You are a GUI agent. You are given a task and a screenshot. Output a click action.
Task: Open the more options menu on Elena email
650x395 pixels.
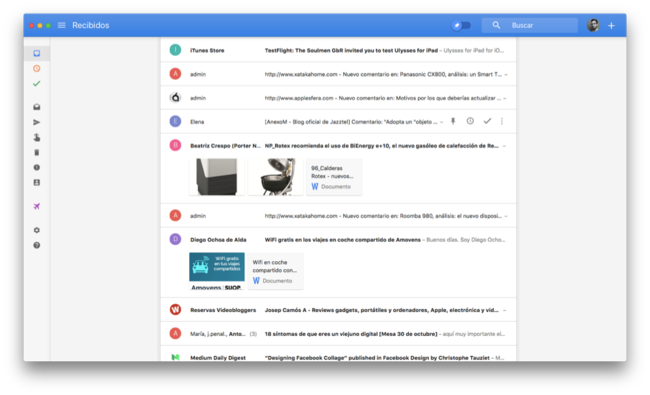pos(502,121)
